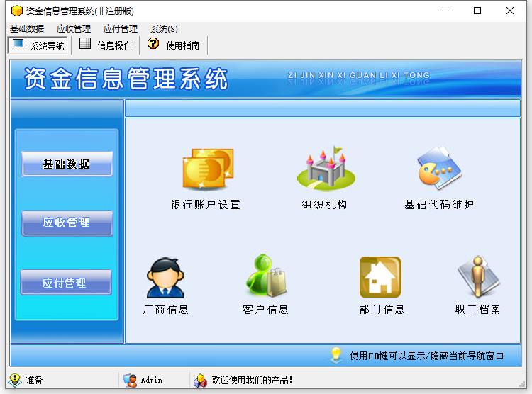
Task: Close the 资金信息管理系统 window
Action: point(509,11)
